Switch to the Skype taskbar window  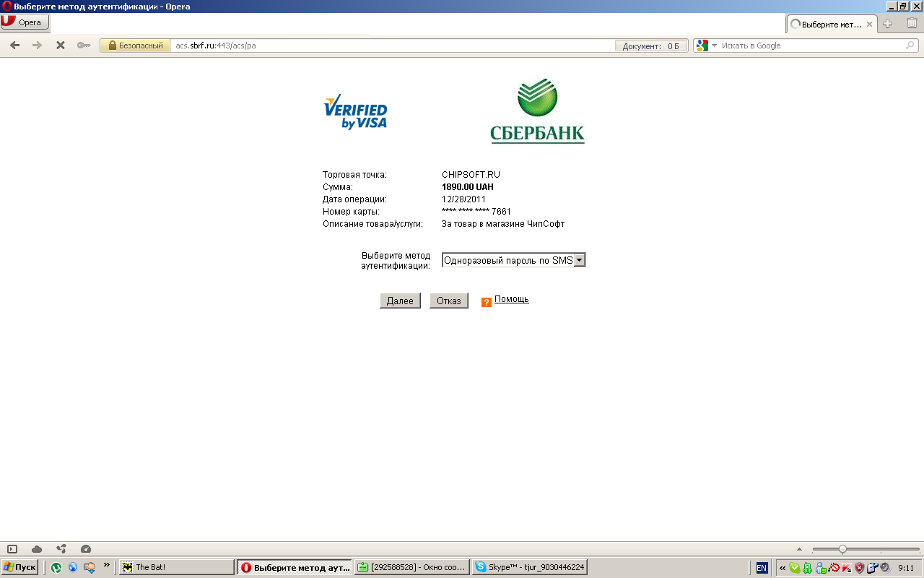pyautogui.click(x=530, y=567)
